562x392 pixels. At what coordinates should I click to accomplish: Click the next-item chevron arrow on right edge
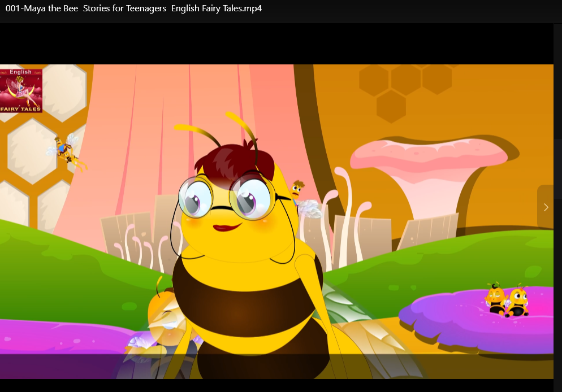click(546, 207)
